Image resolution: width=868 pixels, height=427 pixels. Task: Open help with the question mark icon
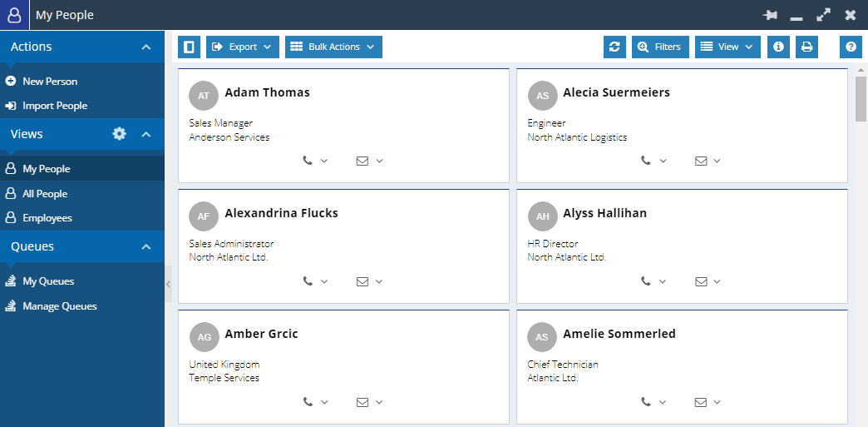pos(851,47)
